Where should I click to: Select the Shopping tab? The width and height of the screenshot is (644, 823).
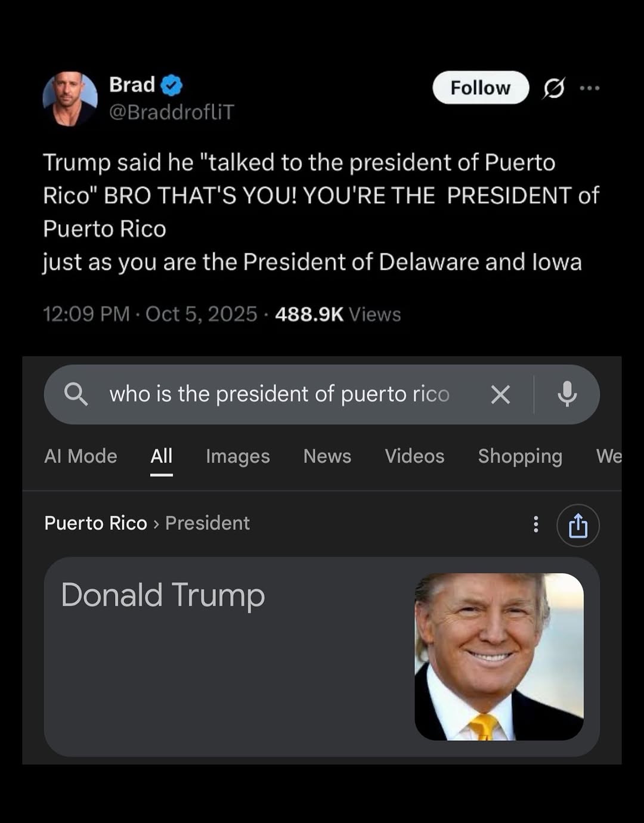(x=520, y=456)
